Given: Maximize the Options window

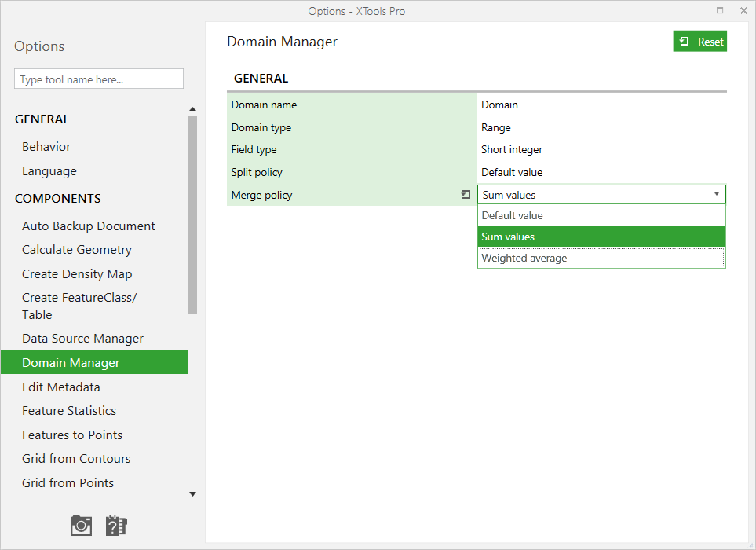Looking at the screenshot, I should click(x=720, y=10).
